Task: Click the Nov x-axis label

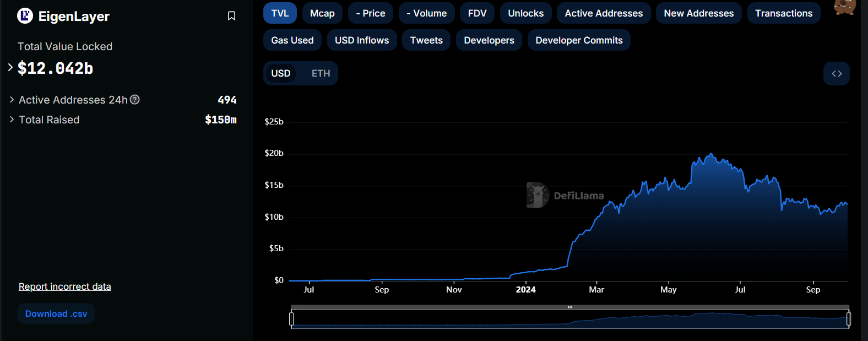Action: [454, 290]
